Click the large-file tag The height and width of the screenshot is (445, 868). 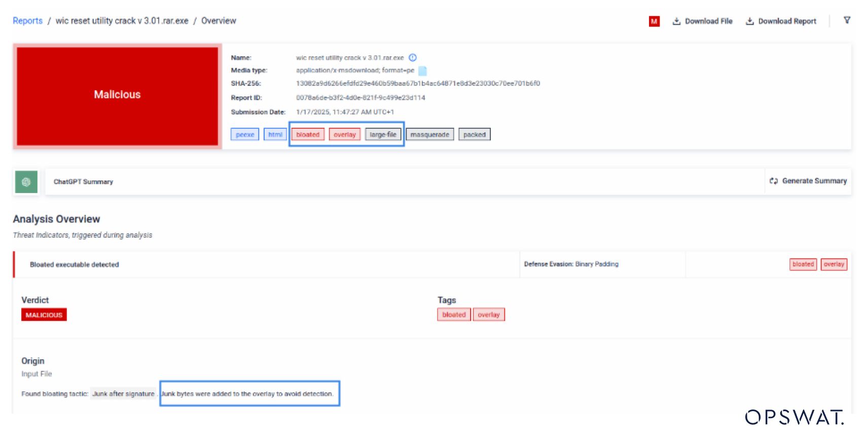point(383,135)
